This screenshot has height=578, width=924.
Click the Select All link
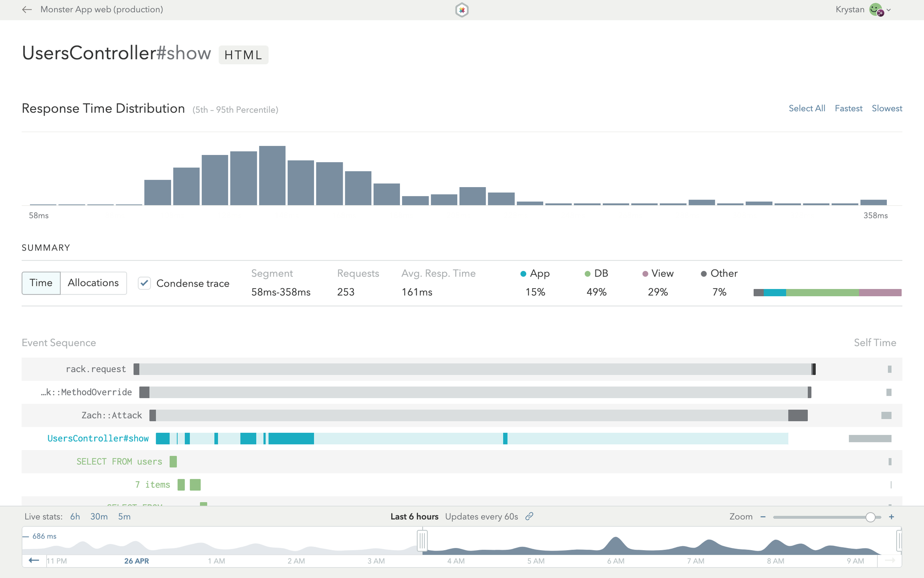point(807,108)
